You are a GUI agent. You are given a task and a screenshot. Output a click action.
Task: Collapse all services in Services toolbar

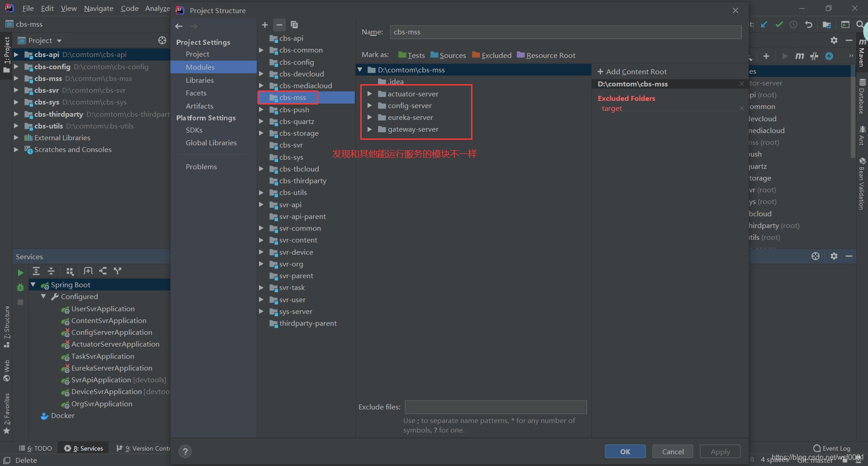(51, 271)
